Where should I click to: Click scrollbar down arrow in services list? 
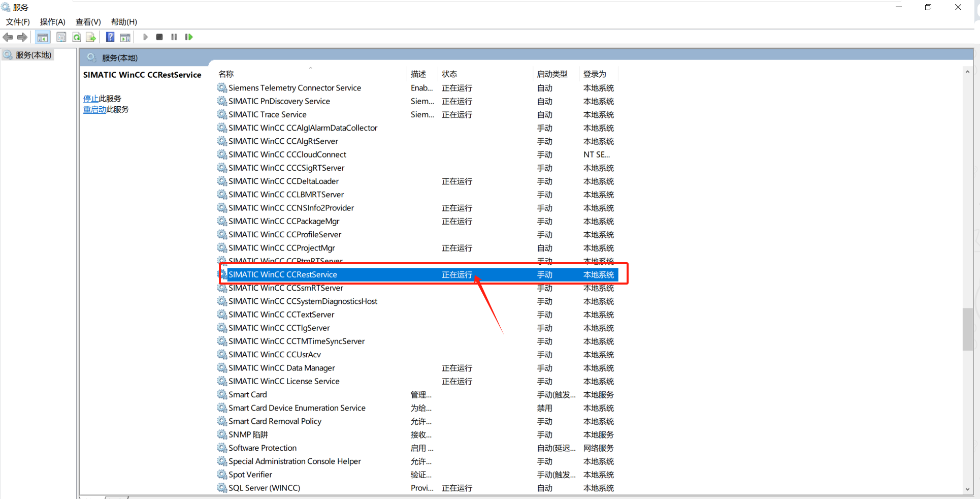967,489
